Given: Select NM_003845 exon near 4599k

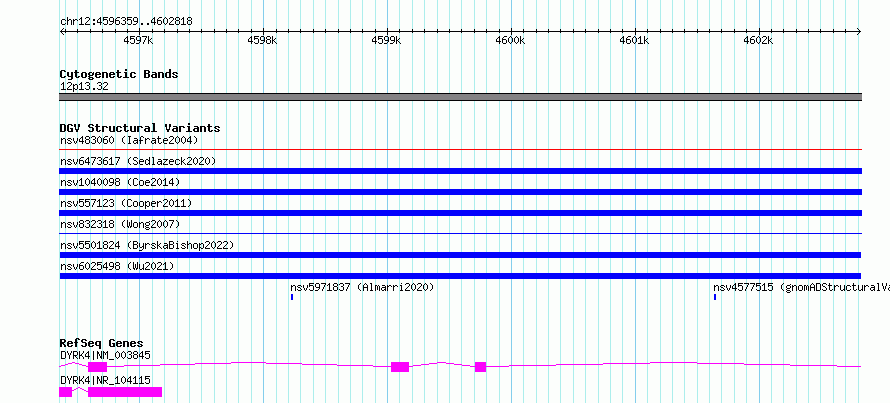Looking at the screenshot, I should click(x=400, y=367).
